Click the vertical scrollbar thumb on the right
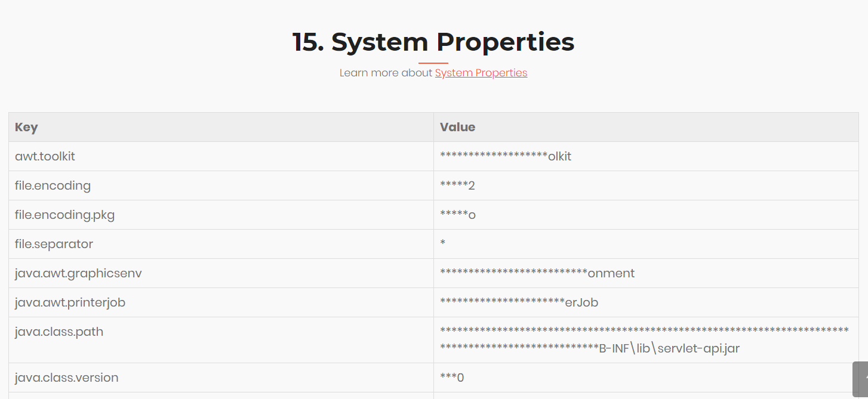Viewport: 868px width, 399px height. click(862, 380)
